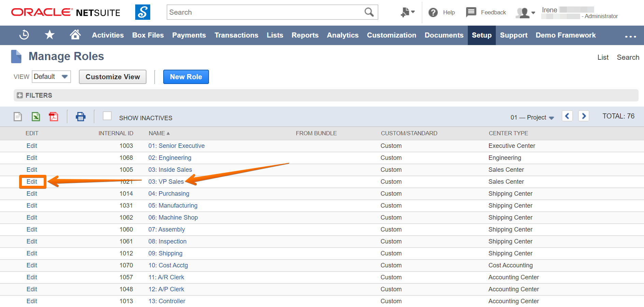The height and width of the screenshot is (307, 644).
Task: Open the Shortcuts star icon
Action: pyautogui.click(x=50, y=35)
